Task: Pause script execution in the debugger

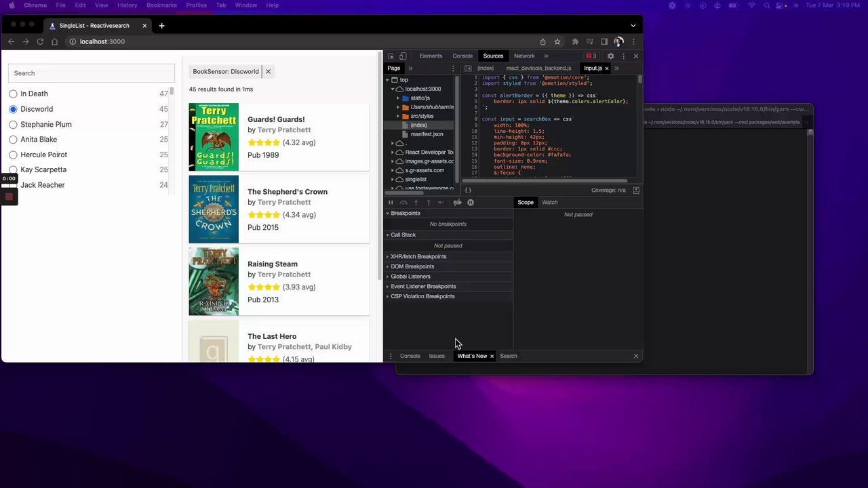Action: [391, 203]
